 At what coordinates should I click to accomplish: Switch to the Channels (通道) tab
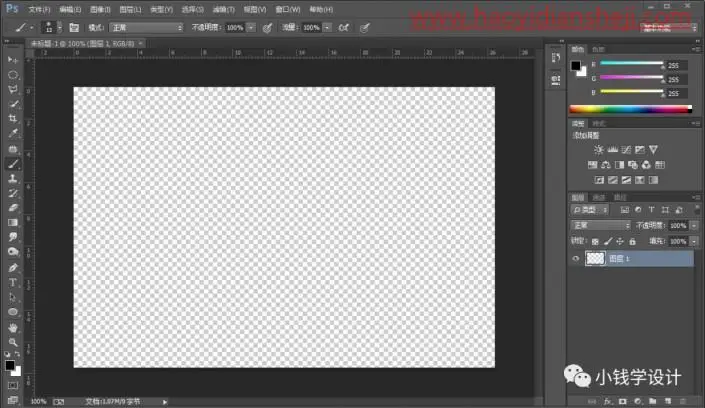pos(598,197)
